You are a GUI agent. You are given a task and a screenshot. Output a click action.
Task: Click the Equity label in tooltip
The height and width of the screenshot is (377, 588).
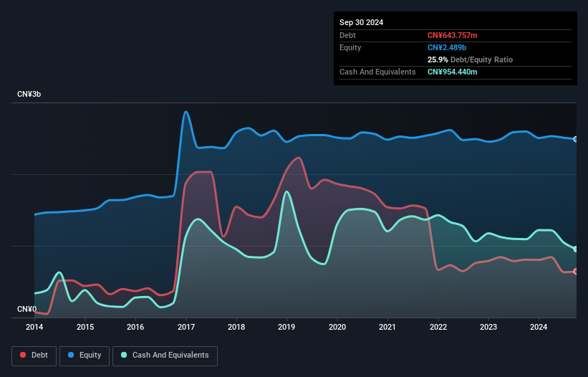pyautogui.click(x=350, y=47)
